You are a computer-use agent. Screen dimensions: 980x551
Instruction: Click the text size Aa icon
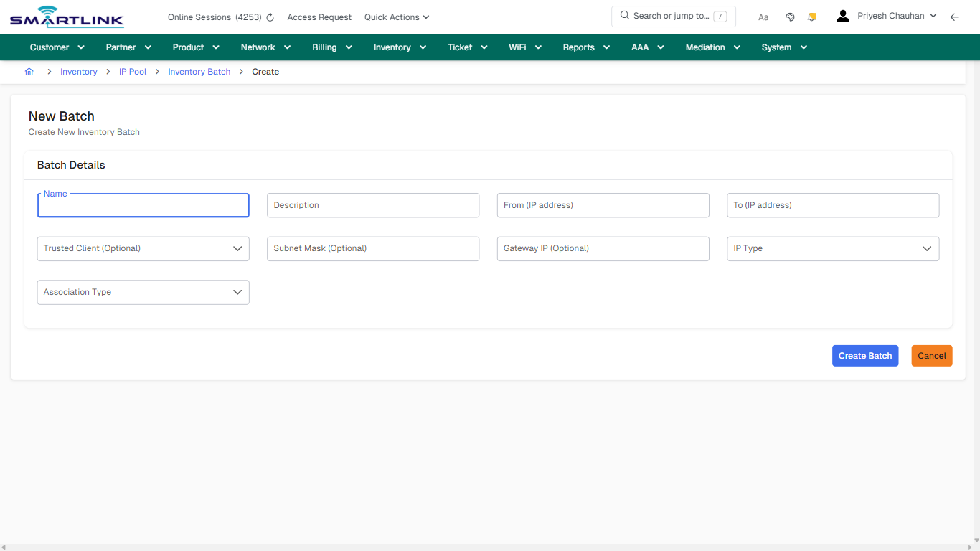763,17
